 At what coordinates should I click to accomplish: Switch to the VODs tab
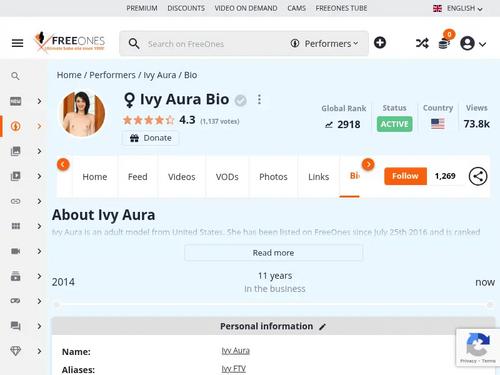[227, 177]
